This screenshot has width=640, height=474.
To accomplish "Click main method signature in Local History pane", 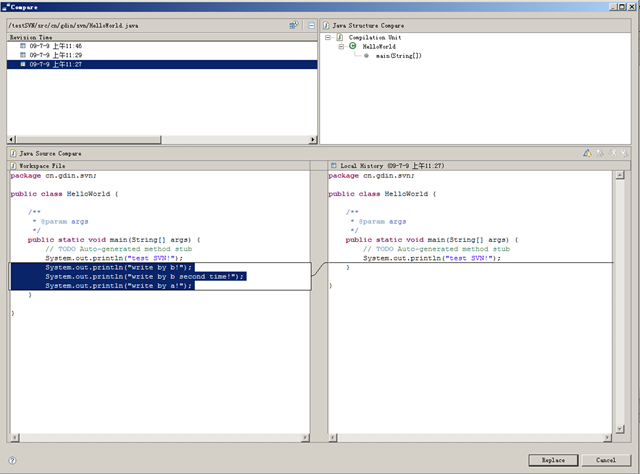I will point(432,240).
